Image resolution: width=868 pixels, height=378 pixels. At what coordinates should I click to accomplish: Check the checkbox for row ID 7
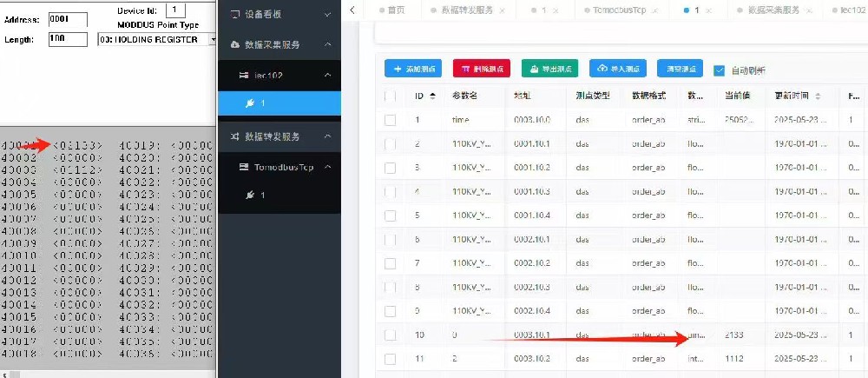(391, 263)
